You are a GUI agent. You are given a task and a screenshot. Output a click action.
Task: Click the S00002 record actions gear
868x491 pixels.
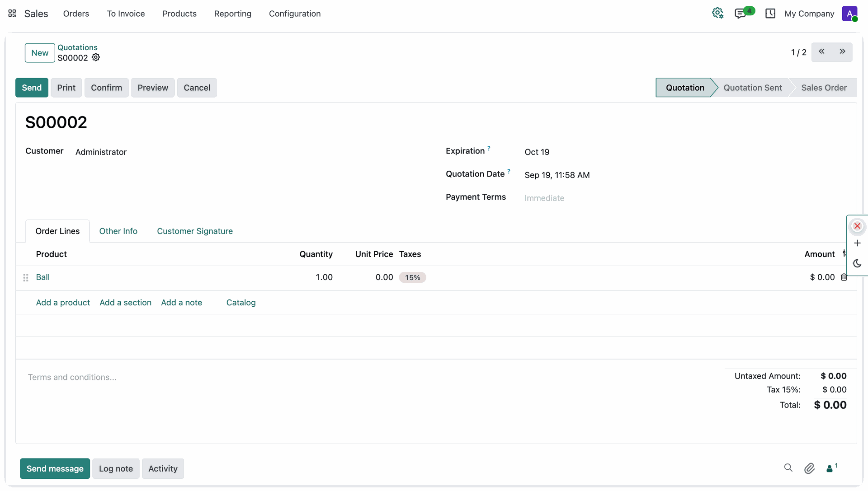pos(96,57)
